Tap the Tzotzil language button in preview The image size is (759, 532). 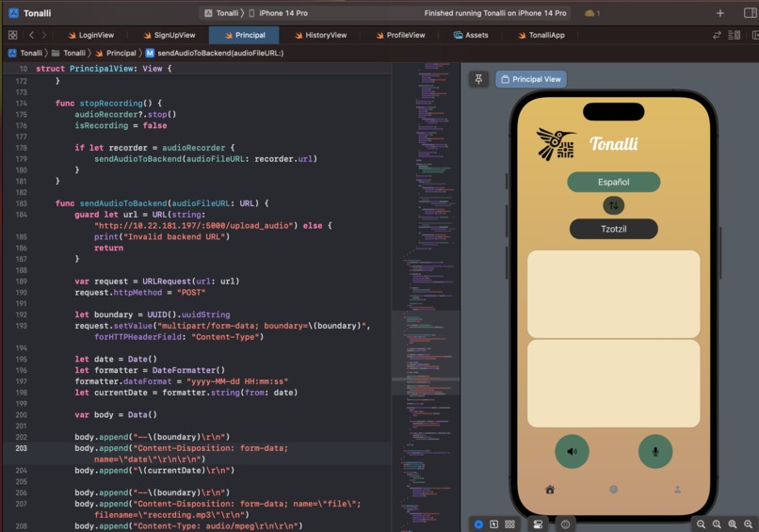coord(613,229)
